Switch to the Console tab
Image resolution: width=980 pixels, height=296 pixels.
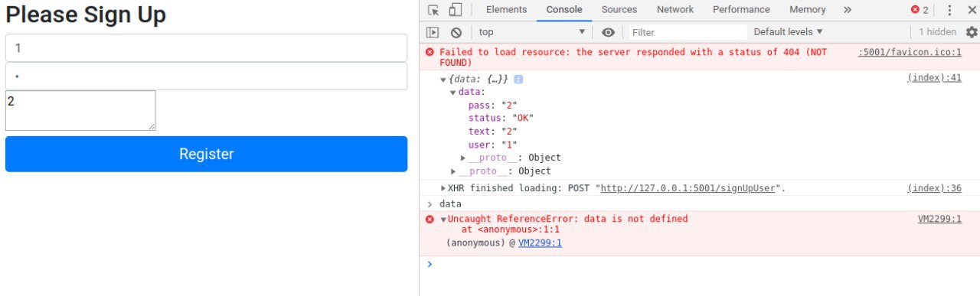click(x=564, y=10)
